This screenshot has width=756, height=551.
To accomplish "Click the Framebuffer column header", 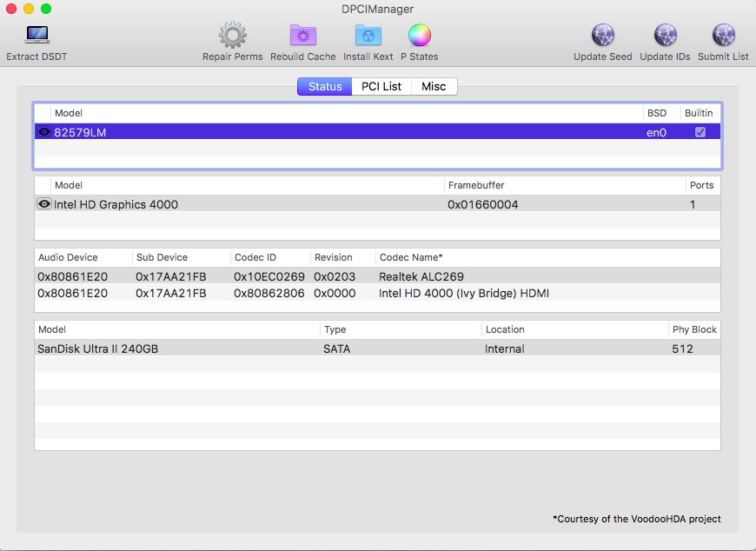I will [476, 185].
